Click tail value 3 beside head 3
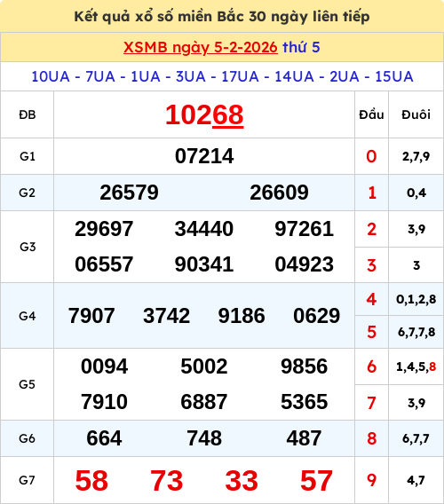444x504 pixels. pyautogui.click(x=416, y=265)
